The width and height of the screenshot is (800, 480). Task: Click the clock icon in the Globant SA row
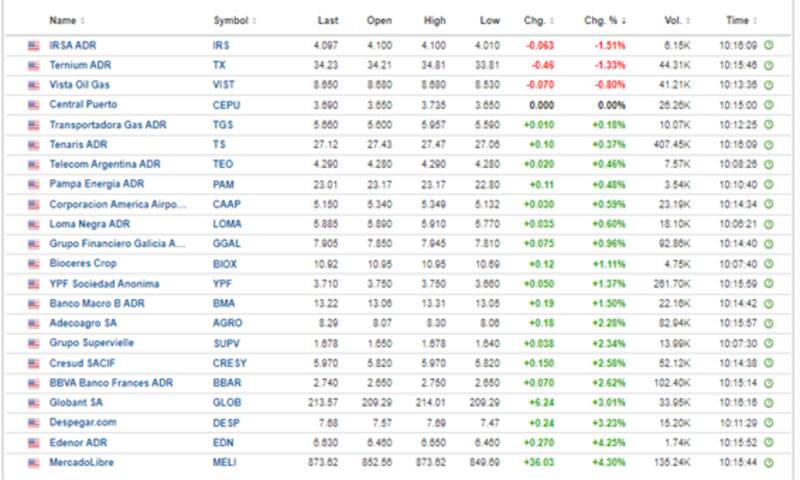coord(769,402)
